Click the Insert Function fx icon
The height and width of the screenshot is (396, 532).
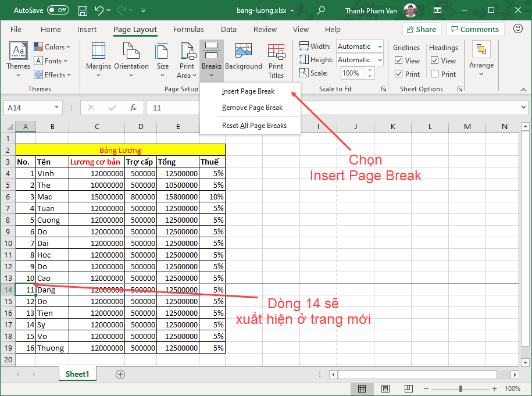133,108
